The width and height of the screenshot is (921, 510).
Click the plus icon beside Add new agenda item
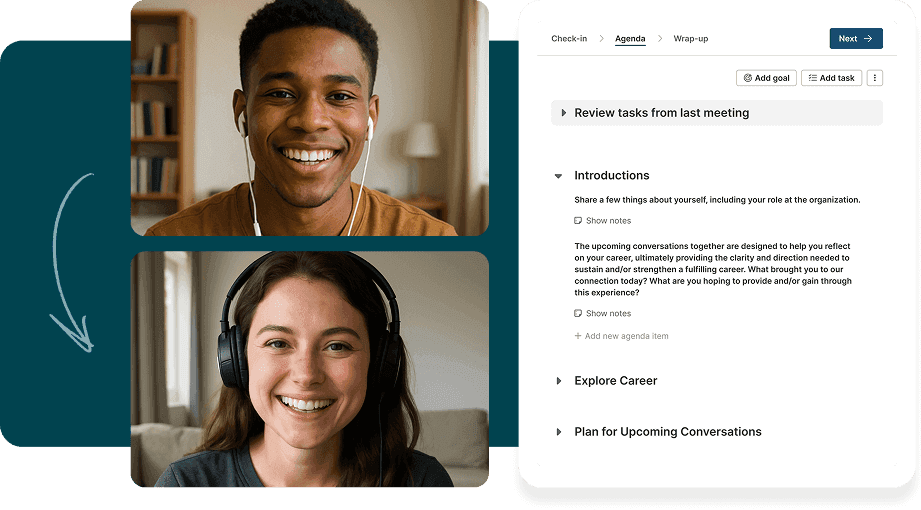click(578, 336)
